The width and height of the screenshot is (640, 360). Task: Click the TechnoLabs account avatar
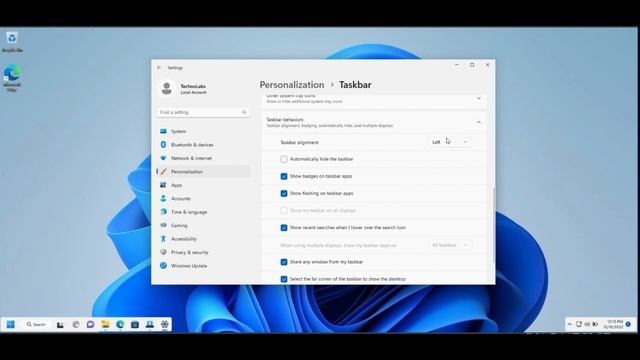(167, 88)
